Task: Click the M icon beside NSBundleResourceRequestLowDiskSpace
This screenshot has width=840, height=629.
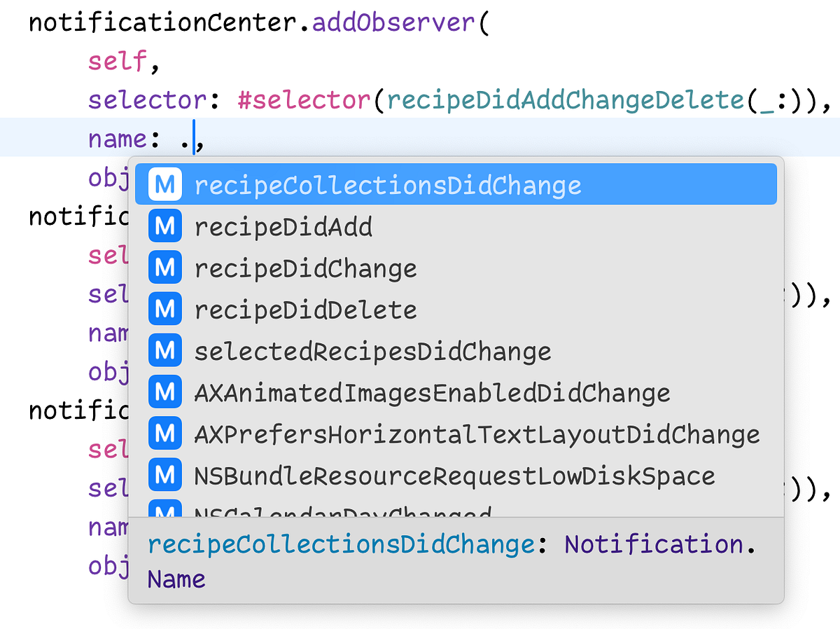Action: click(x=164, y=474)
